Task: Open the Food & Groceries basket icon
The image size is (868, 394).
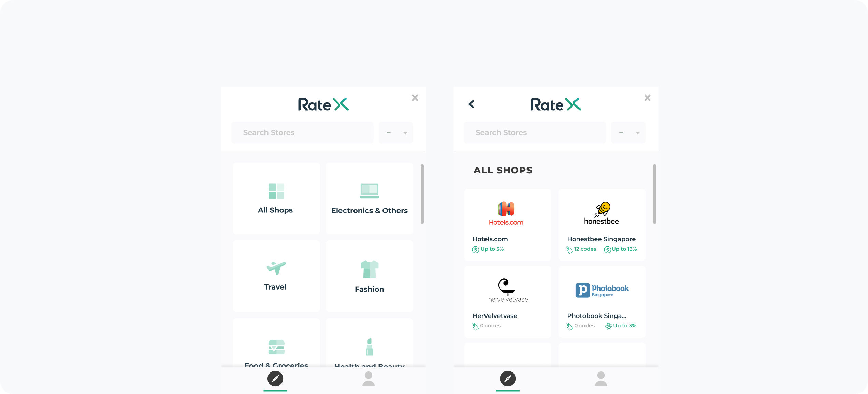Action: point(276,347)
